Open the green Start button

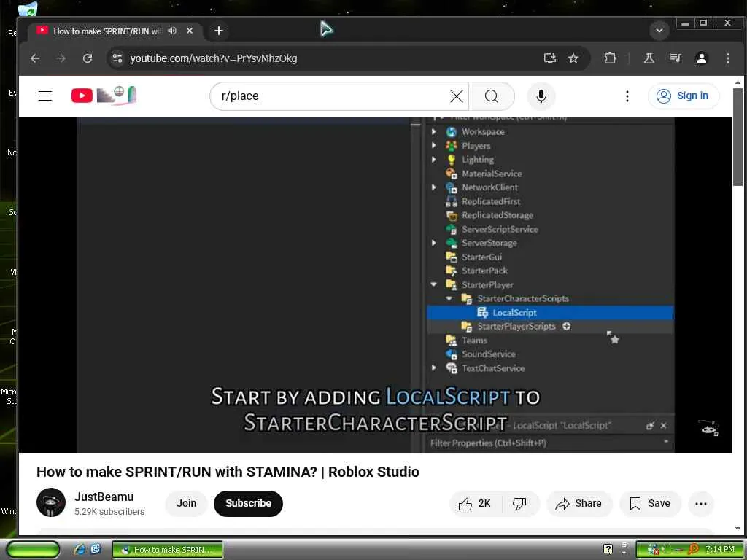tap(33, 550)
